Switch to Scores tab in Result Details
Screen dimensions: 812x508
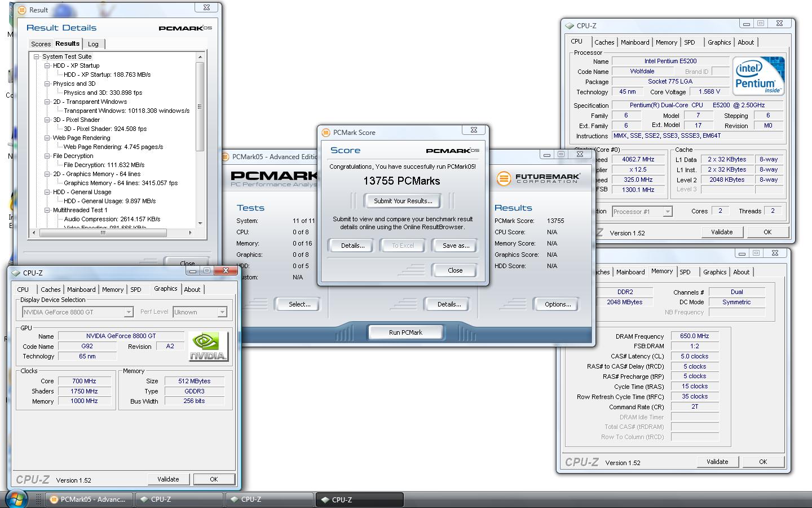[41, 44]
